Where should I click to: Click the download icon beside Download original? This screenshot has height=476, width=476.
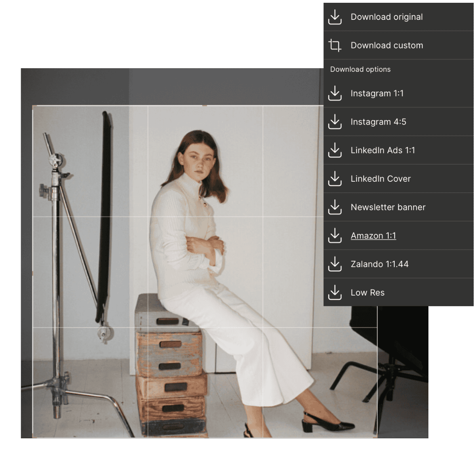click(x=335, y=17)
